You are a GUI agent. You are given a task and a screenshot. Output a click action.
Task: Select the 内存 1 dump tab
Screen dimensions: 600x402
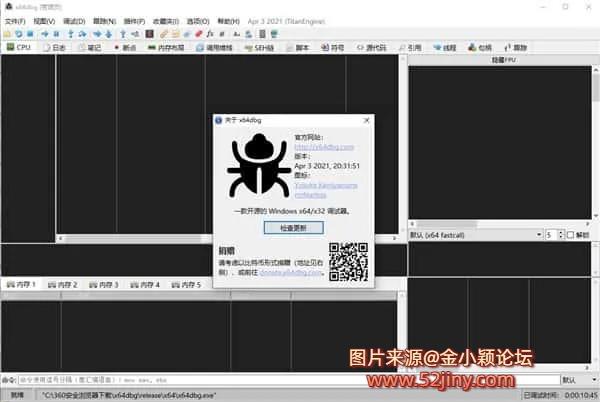tap(21, 285)
